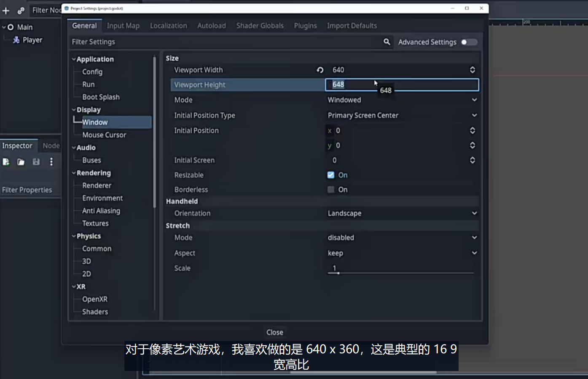Open Inspector extra options three-dot menu
Viewport: 588px width, 379px height.
click(x=51, y=162)
